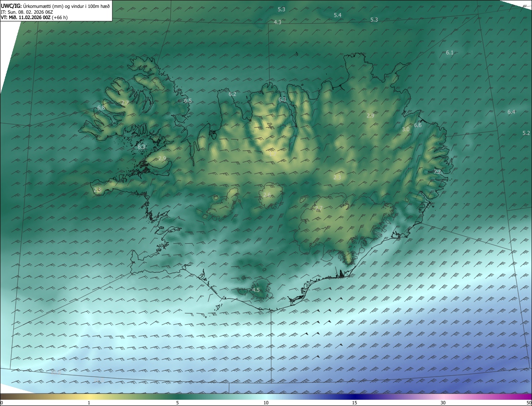Click the 2.6 value label on the glacier

tap(267, 195)
